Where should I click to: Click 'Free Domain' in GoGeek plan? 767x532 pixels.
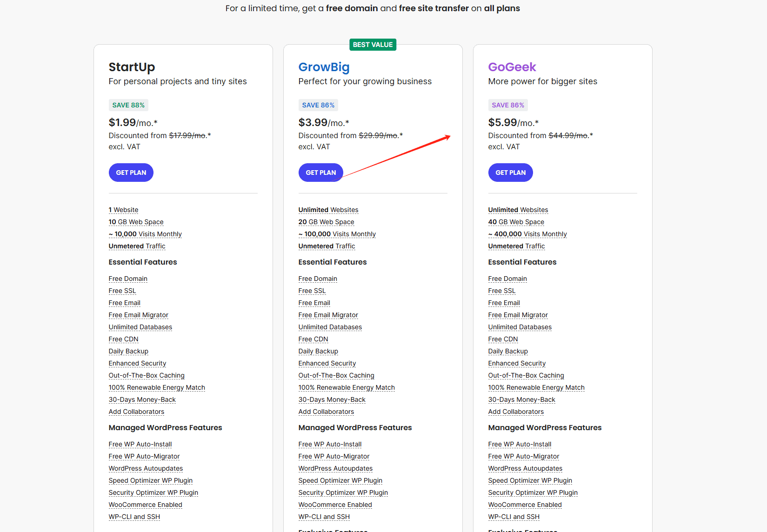coord(507,279)
